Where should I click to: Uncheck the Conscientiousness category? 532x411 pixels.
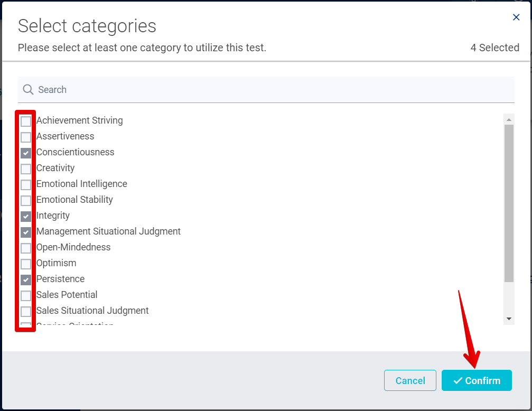point(25,153)
